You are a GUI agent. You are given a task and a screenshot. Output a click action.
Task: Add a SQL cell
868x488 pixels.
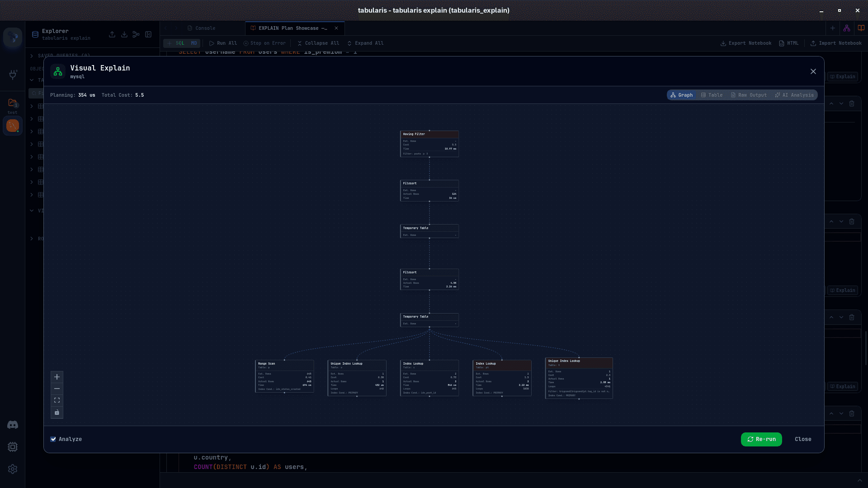point(176,43)
